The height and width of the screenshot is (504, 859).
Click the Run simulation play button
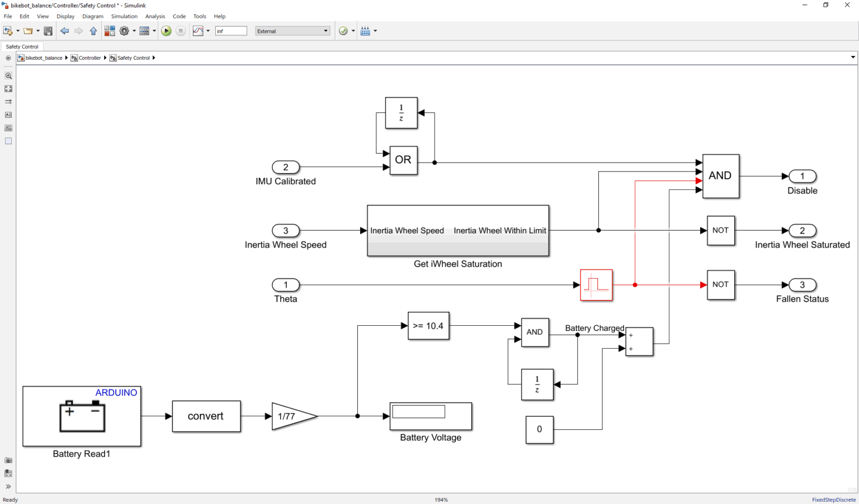[166, 31]
